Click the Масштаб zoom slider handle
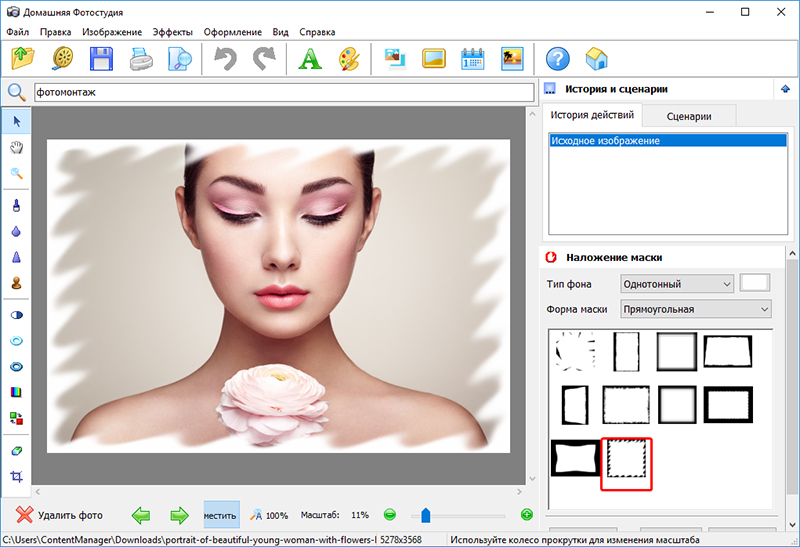The height and width of the screenshot is (547, 800). click(x=426, y=515)
